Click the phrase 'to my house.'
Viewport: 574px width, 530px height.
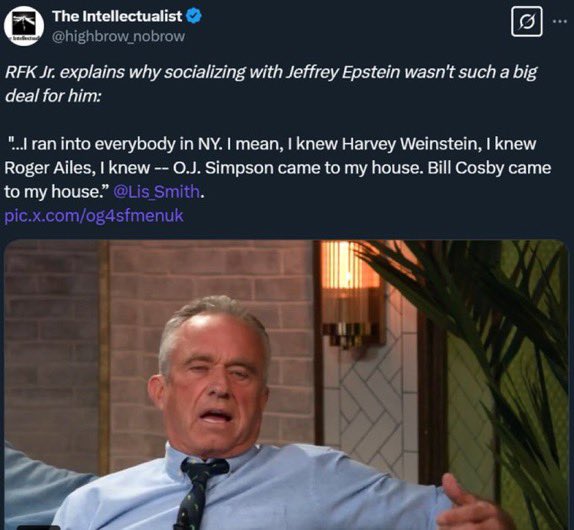[55, 191]
